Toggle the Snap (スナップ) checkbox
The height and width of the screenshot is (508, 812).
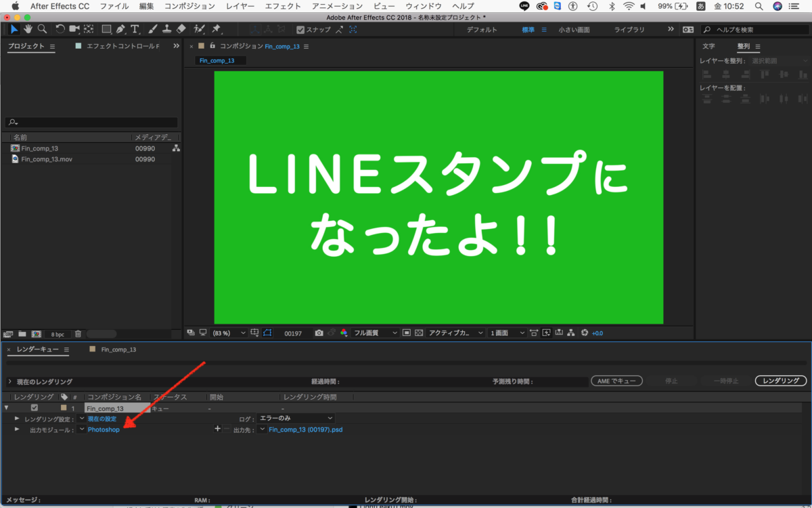pos(300,30)
